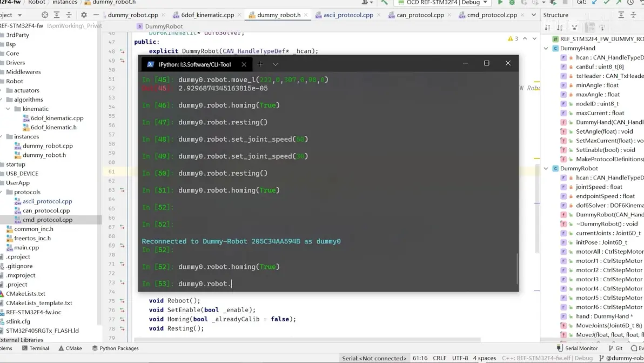This screenshot has width=644, height=363.
Task: Open main.cpp in Project tree
Action: (x=26, y=247)
